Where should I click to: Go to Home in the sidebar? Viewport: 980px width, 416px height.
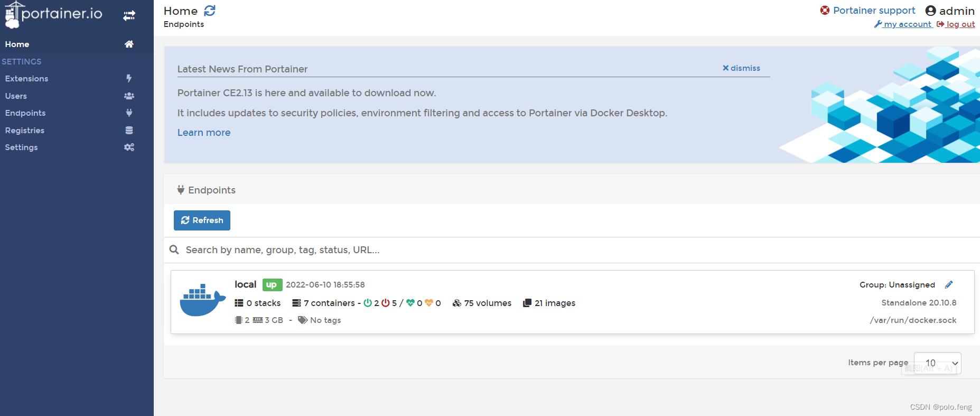tap(17, 44)
